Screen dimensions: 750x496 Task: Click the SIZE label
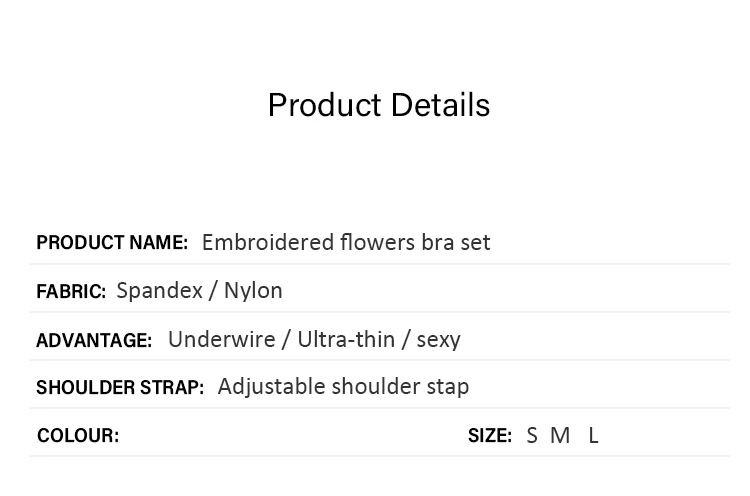click(490, 436)
